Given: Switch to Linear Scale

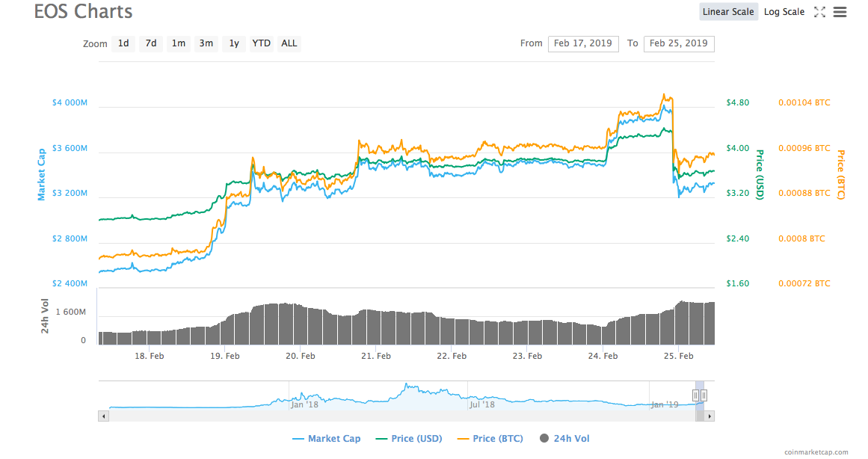Looking at the screenshot, I should click(x=729, y=12).
